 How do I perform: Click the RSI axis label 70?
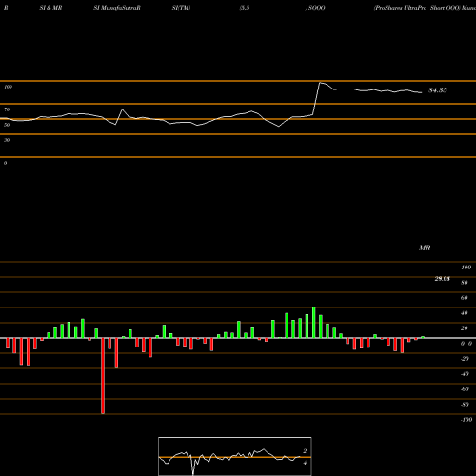click(x=7, y=109)
